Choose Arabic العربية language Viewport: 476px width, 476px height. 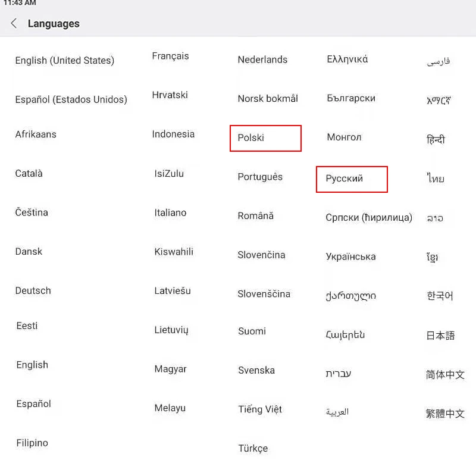point(337,412)
